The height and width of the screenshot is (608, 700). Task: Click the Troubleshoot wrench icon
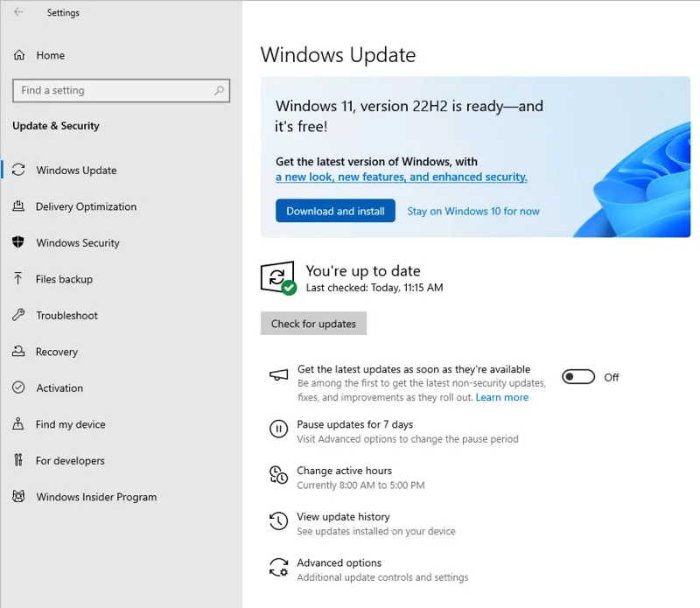(x=18, y=315)
